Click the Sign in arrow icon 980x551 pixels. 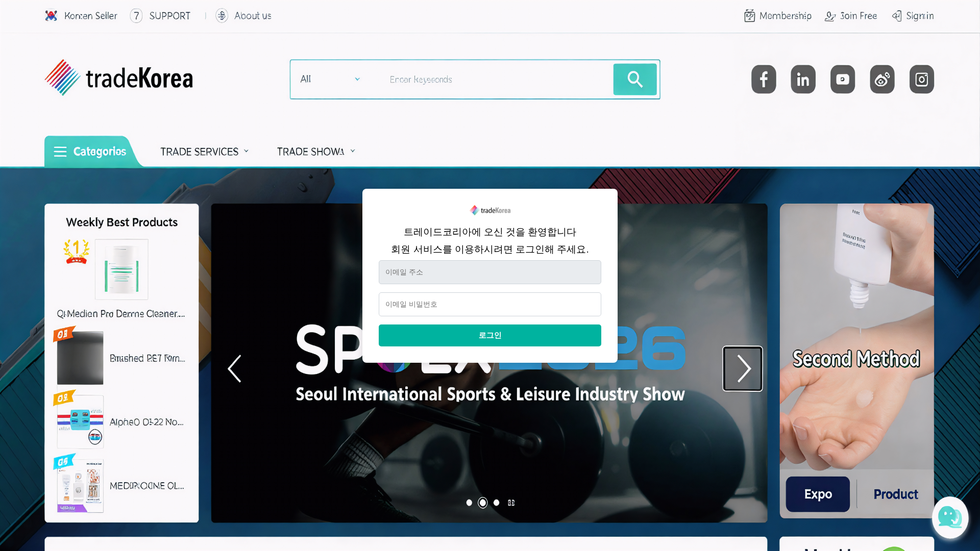click(897, 16)
